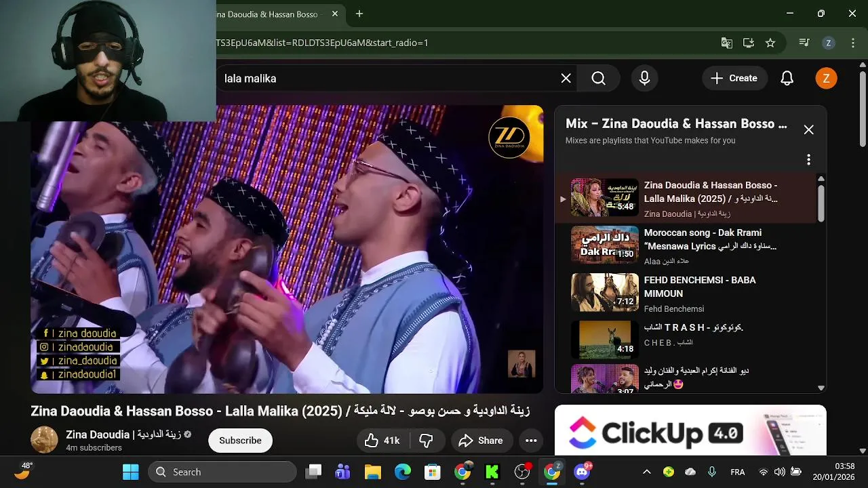Open Discord from the taskbar

click(582, 472)
